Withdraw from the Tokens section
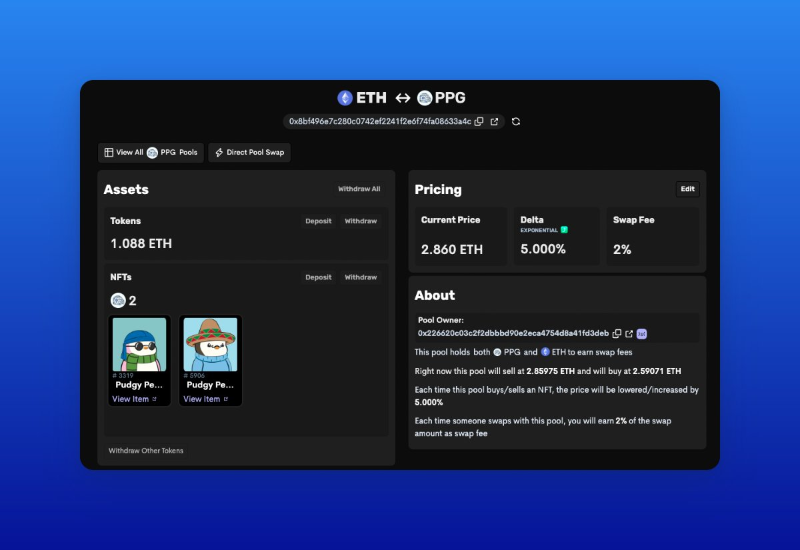The height and width of the screenshot is (550, 800). point(361,221)
